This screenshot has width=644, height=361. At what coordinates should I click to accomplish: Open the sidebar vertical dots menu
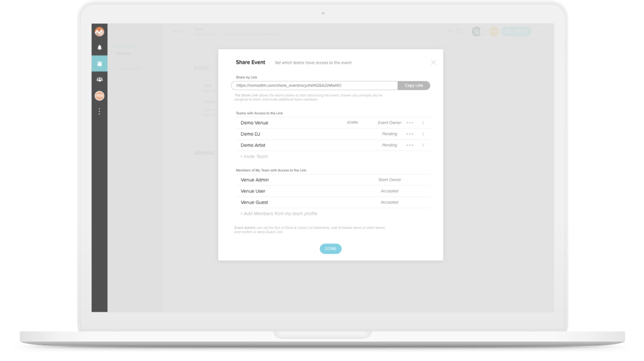point(100,112)
